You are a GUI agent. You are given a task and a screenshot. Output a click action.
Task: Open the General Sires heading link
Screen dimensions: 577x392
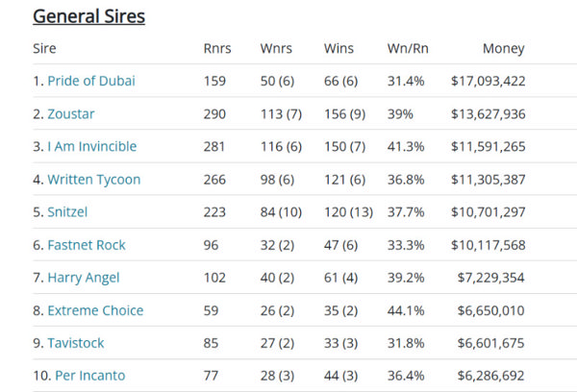88,15
